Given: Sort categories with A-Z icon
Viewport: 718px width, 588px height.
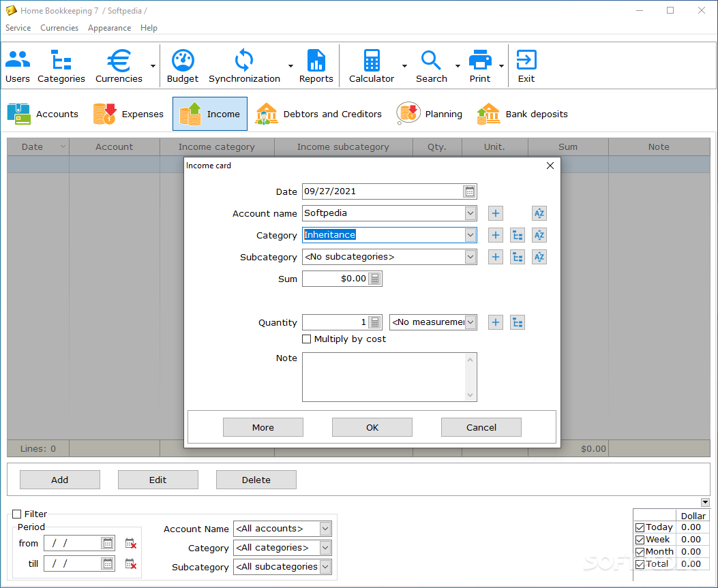Looking at the screenshot, I should pyautogui.click(x=539, y=235).
